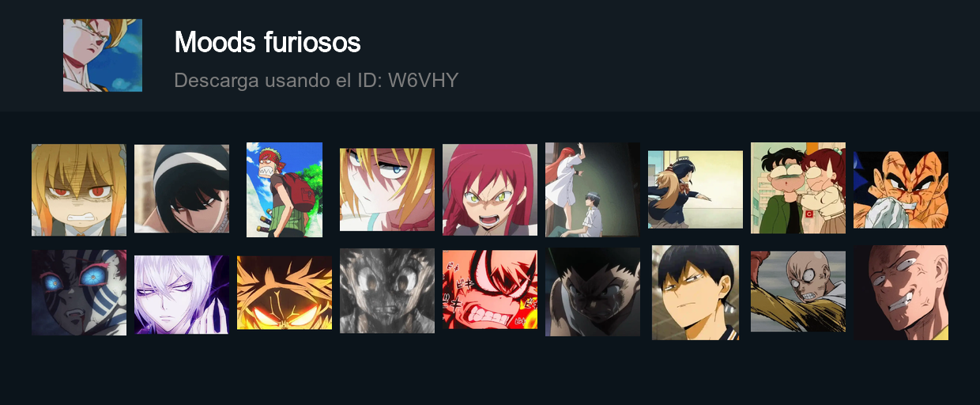980x405 pixels.
Task: Select the orange veiny gritting-teeth face sticker
Action: click(901, 190)
